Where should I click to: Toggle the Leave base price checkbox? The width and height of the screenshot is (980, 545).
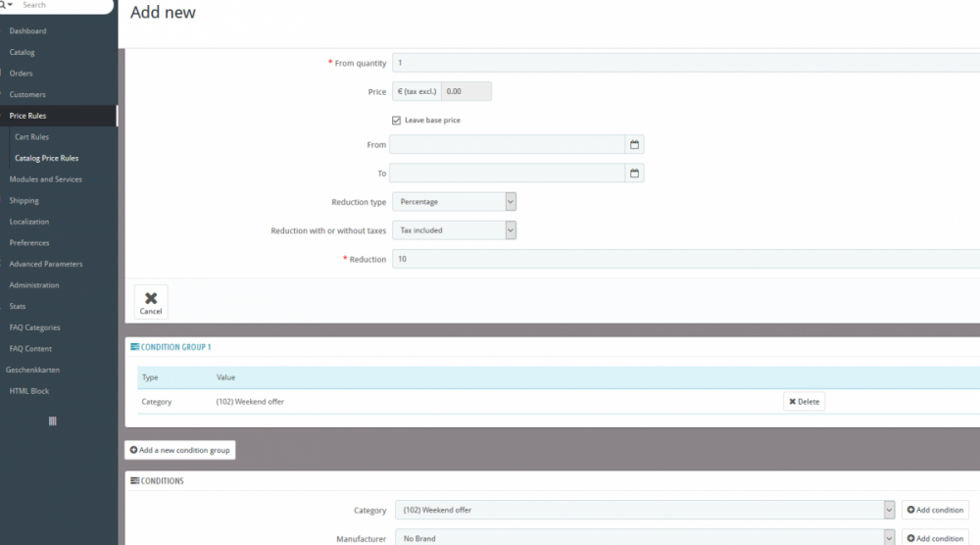point(396,121)
